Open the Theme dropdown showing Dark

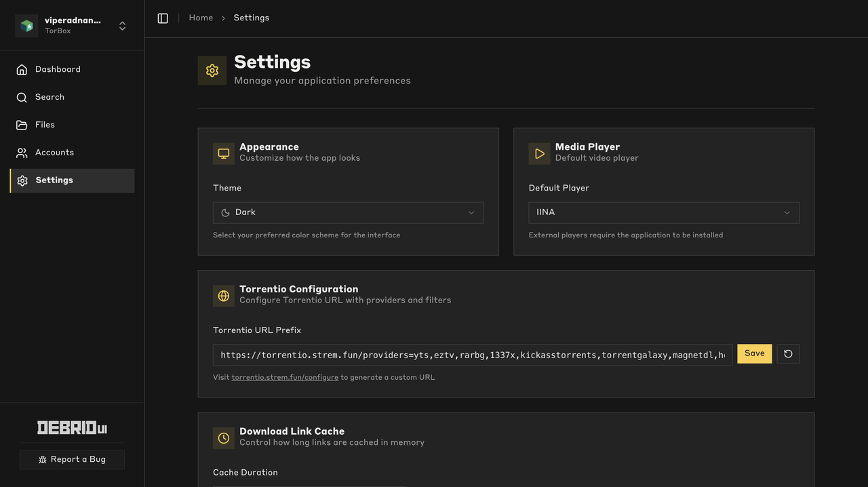[349, 212]
